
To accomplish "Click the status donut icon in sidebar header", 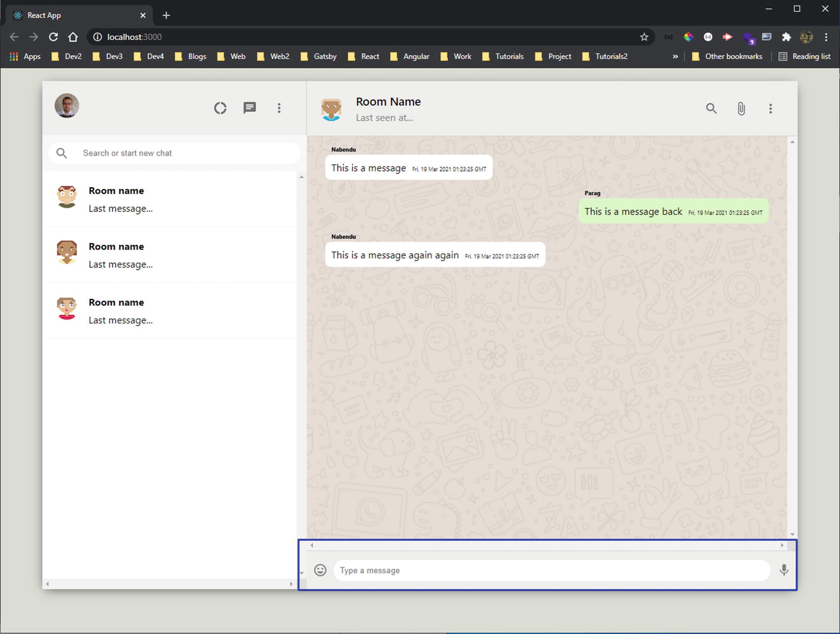I will 220,108.
